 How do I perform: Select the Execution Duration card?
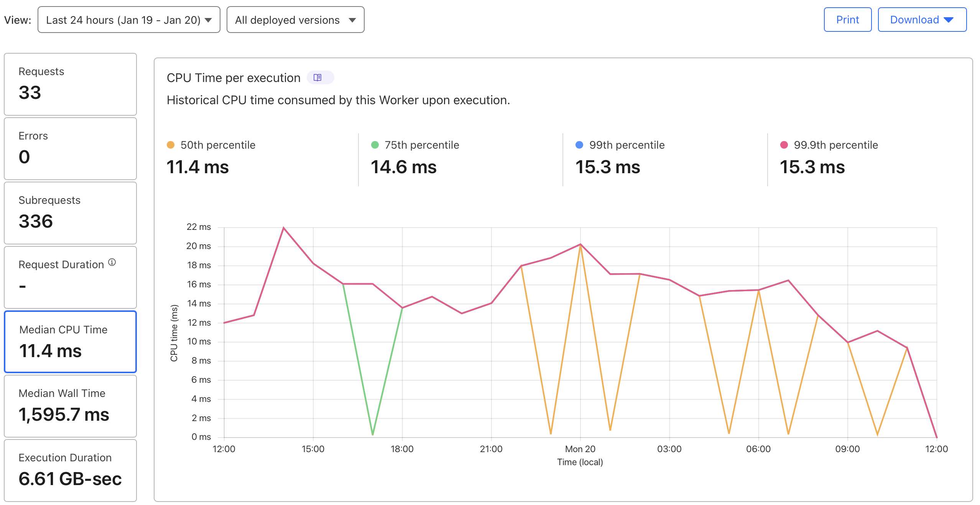pyautogui.click(x=70, y=470)
